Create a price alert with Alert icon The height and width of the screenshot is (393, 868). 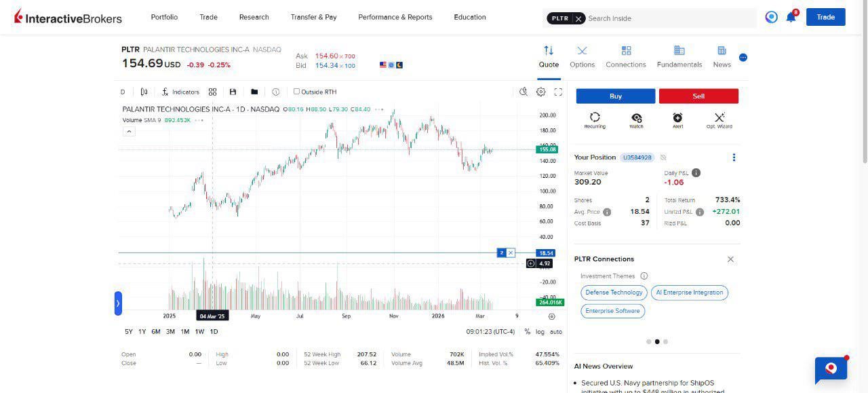(677, 118)
